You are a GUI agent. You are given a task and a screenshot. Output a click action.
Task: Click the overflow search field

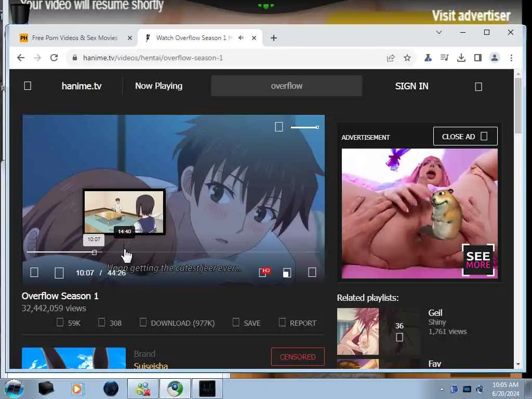(286, 86)
